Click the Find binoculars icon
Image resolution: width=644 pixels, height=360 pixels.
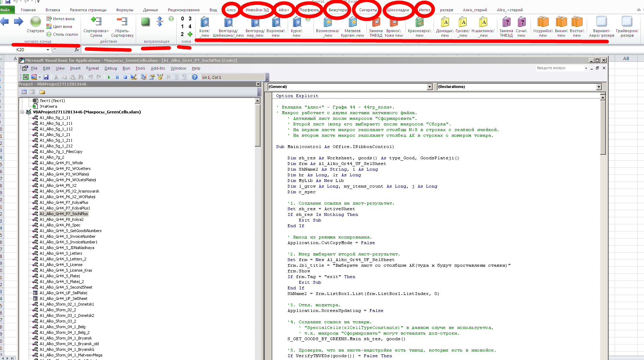(x=81, y=77)
